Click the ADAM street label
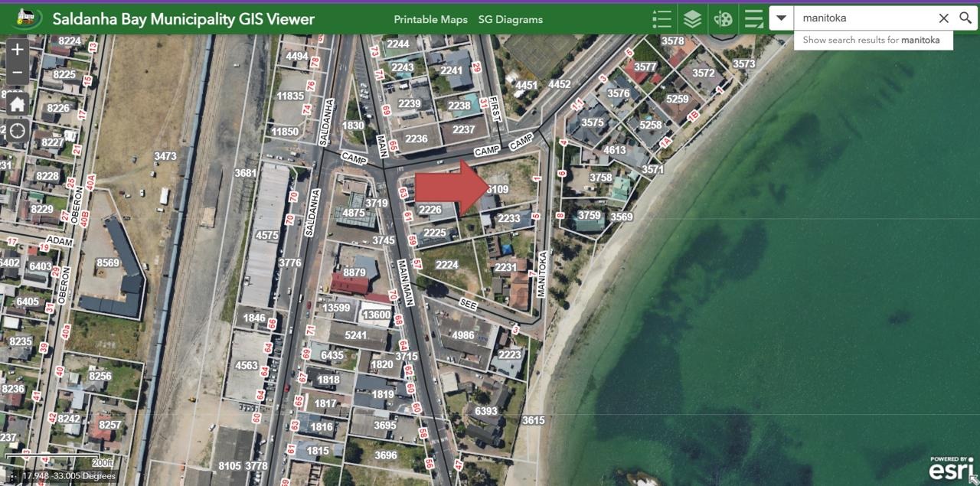The height and width of the screenshot is (486, 980). pyautogui.click(x=59, y=241)
